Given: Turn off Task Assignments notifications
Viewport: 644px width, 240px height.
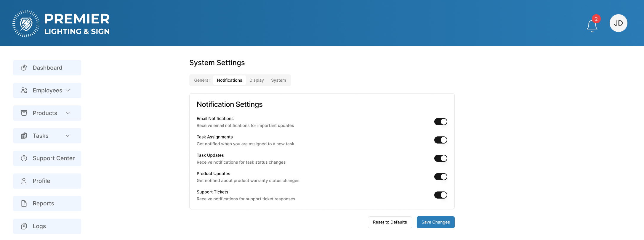Looking at the screenshot, I should point(440,140).
